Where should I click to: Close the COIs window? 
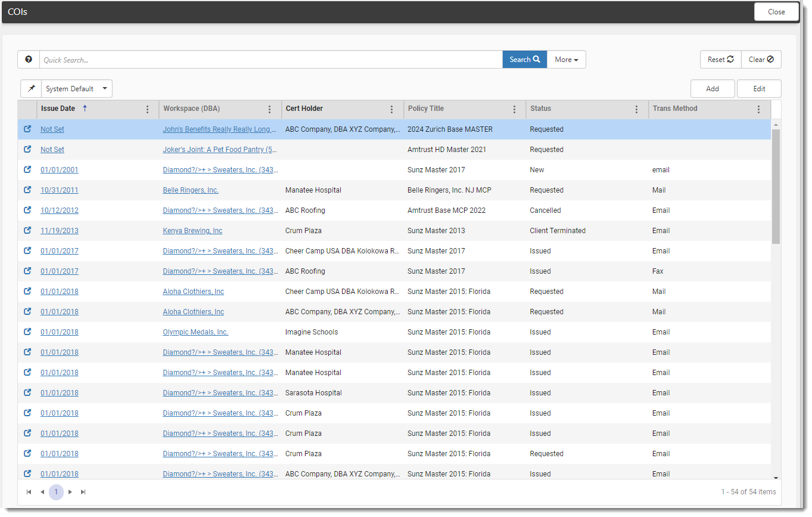tap(776, 12)
